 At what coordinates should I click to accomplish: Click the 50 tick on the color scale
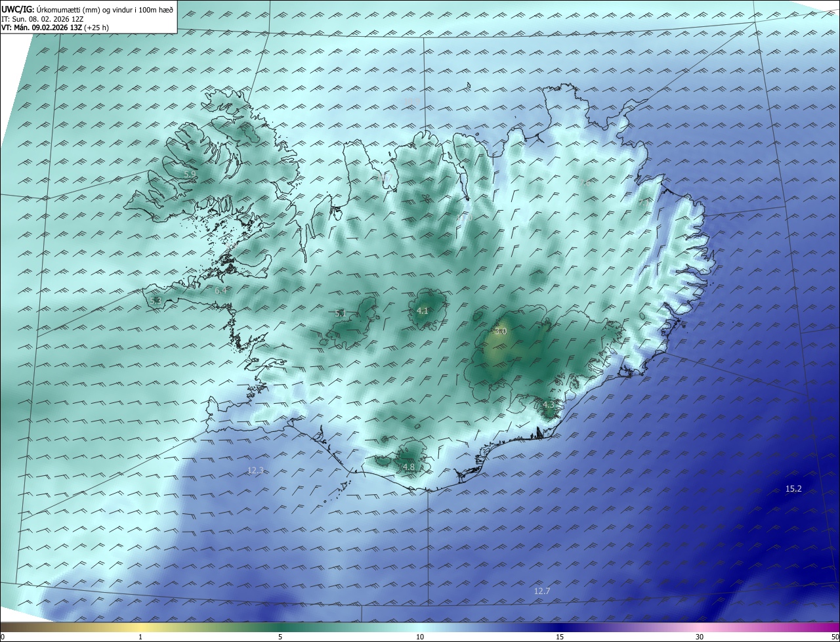click(x=835, y=637)
